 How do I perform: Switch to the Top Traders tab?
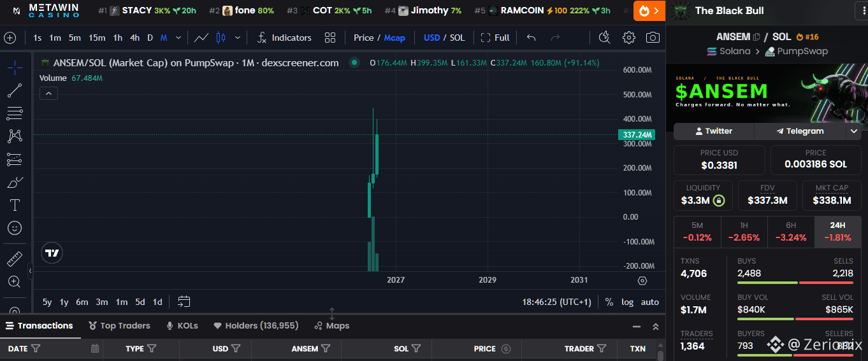pos(119,325)
